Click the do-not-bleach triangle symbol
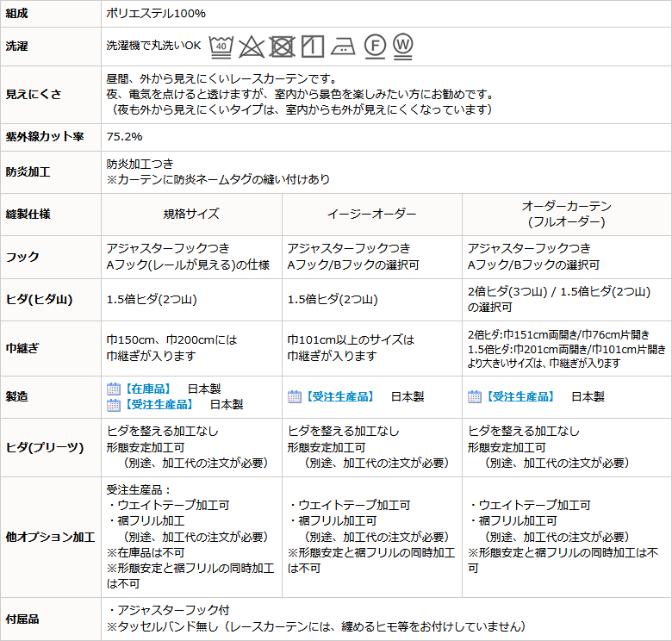 point(251,46)
